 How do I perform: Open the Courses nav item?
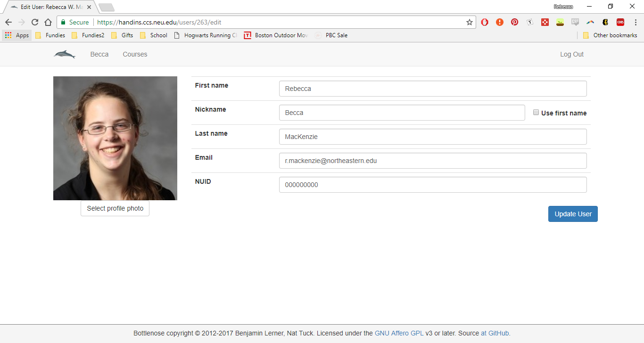point(135,55)
